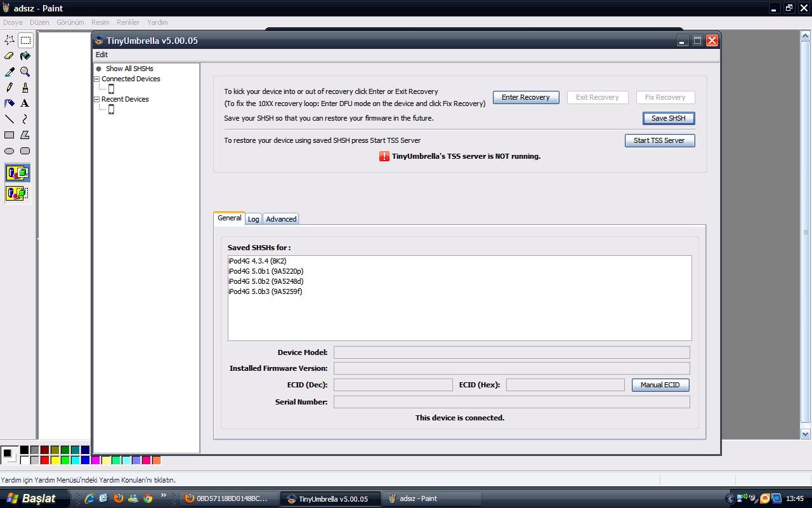Pick the black color in Paint palette

(24, 450)
